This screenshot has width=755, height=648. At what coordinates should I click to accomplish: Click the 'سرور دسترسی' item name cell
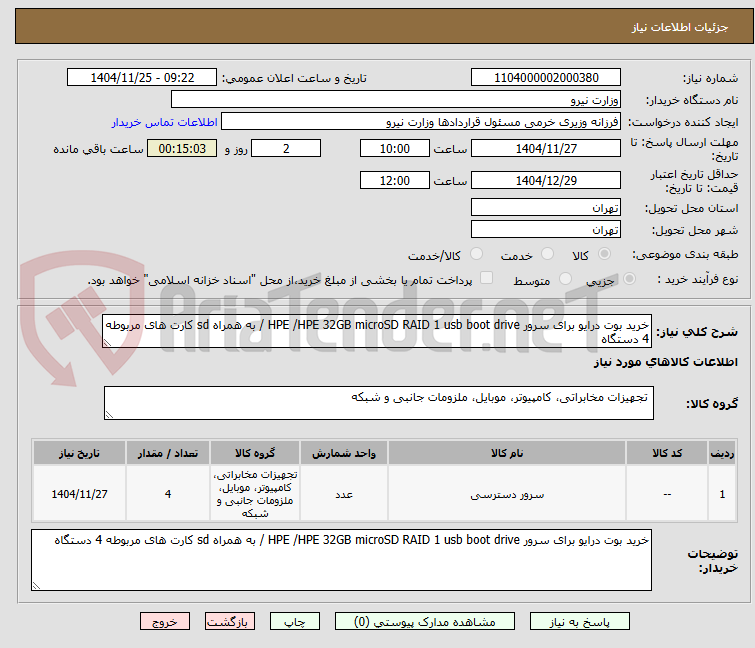(507, 494)
